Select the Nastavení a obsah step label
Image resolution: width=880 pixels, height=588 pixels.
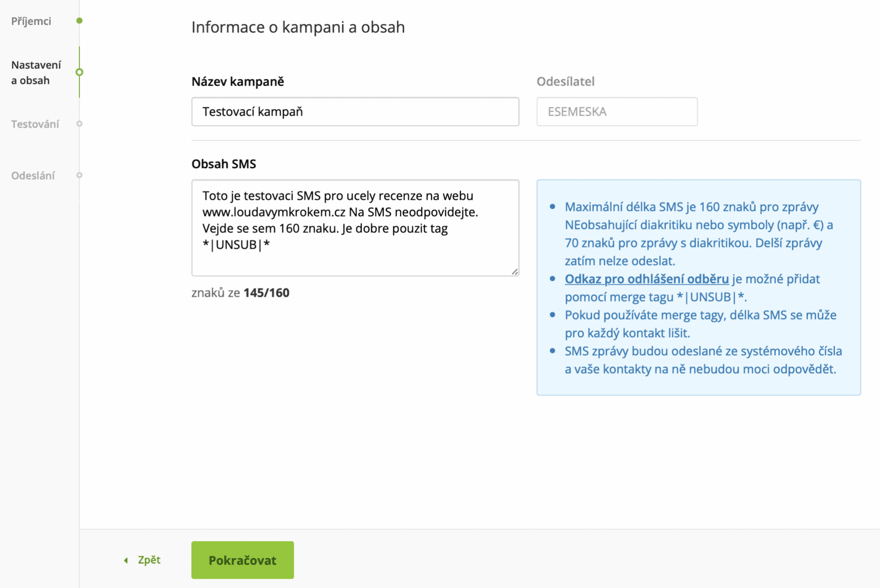(x=36, y=73)
